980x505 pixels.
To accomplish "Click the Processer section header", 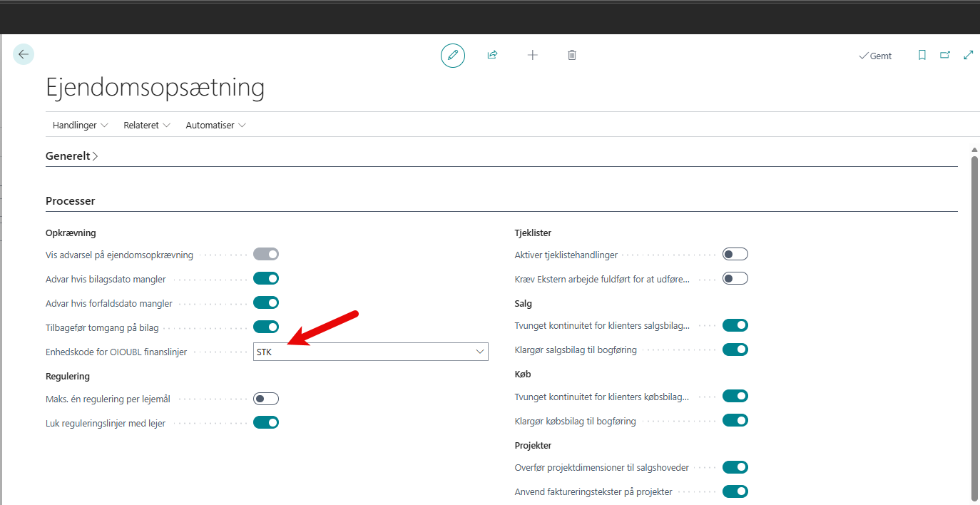I will pos(71,201).
